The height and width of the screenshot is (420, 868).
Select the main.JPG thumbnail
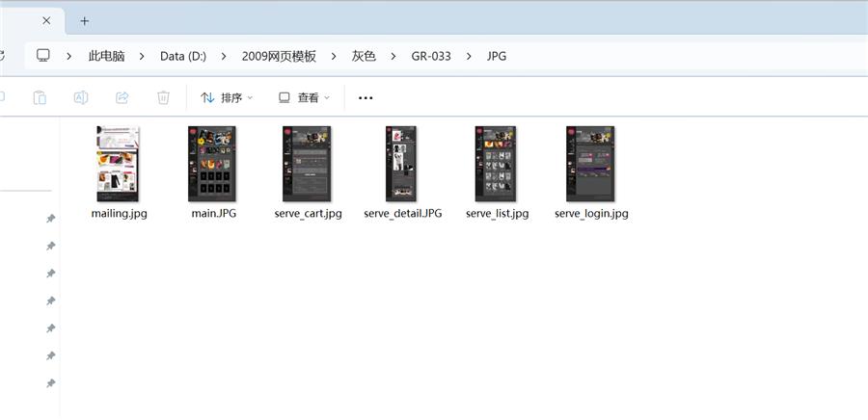click(x=212, y=164)
